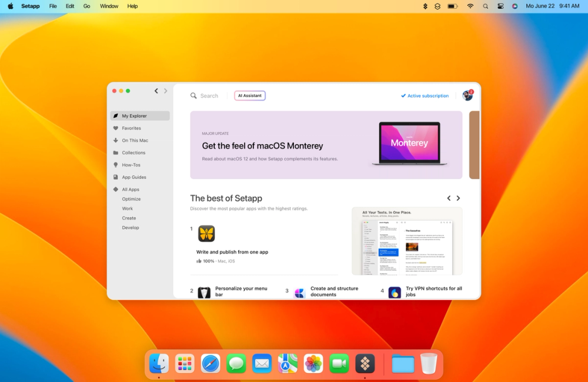Screen dimensions: 588x382
Task: Show previous best of Setapp apps
Action: pos(449,198)
